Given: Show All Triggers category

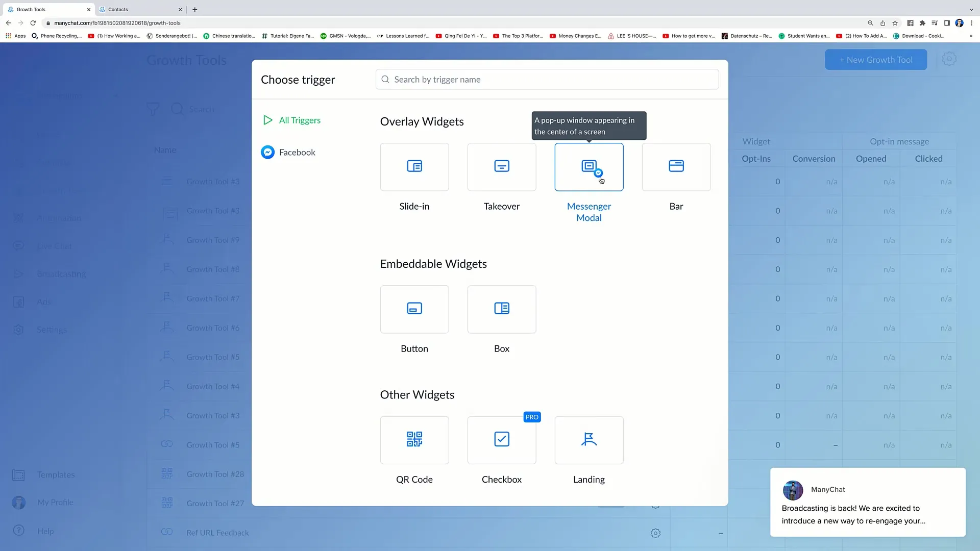Looking at the screenshot, I should [x=292, y=120].
